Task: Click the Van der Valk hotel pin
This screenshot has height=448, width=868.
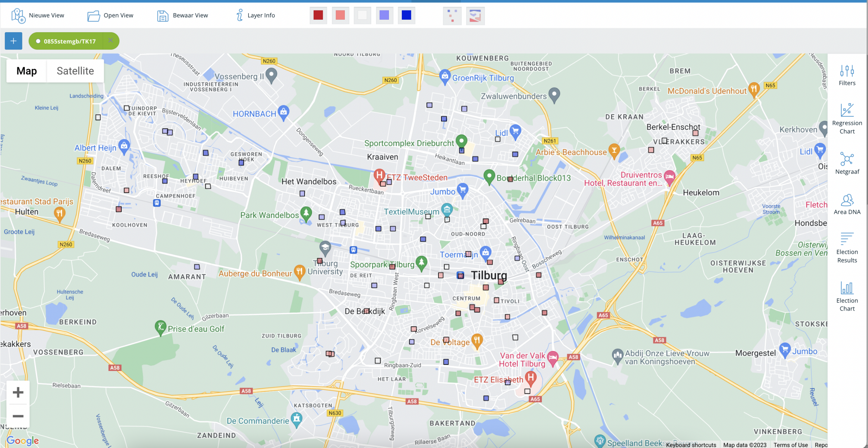Action: click(553, 358)
